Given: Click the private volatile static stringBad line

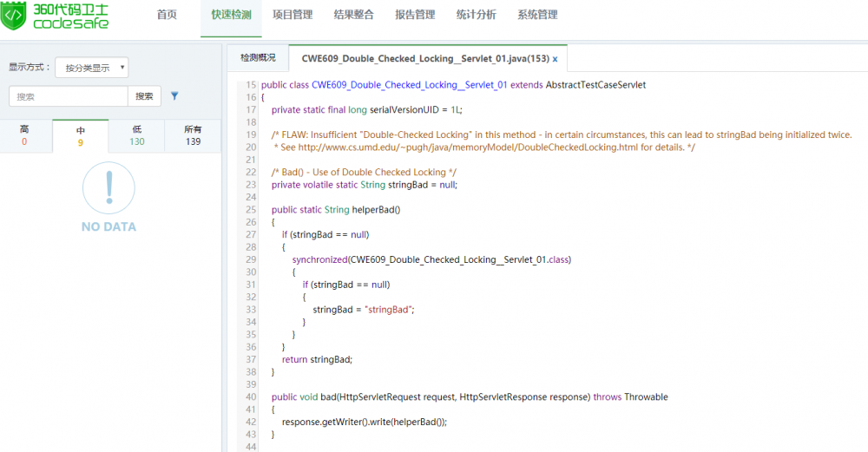Looking at the screenshot, I should (365, 185).
